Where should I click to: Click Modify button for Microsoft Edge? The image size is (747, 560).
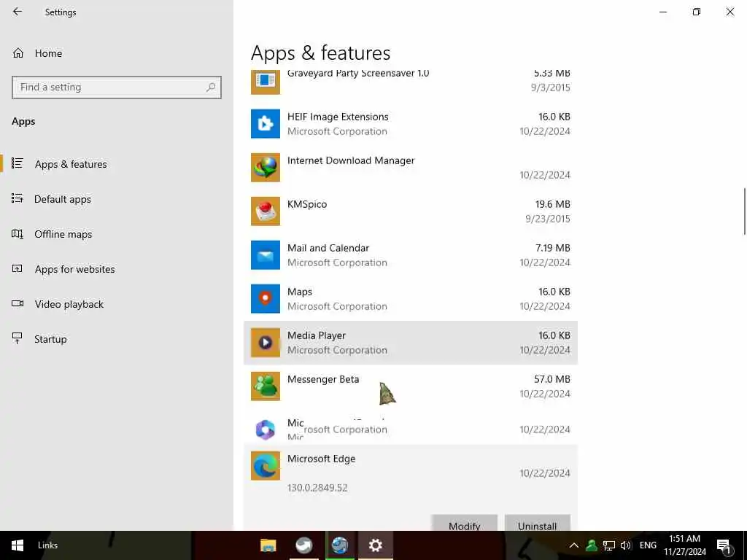465,523
